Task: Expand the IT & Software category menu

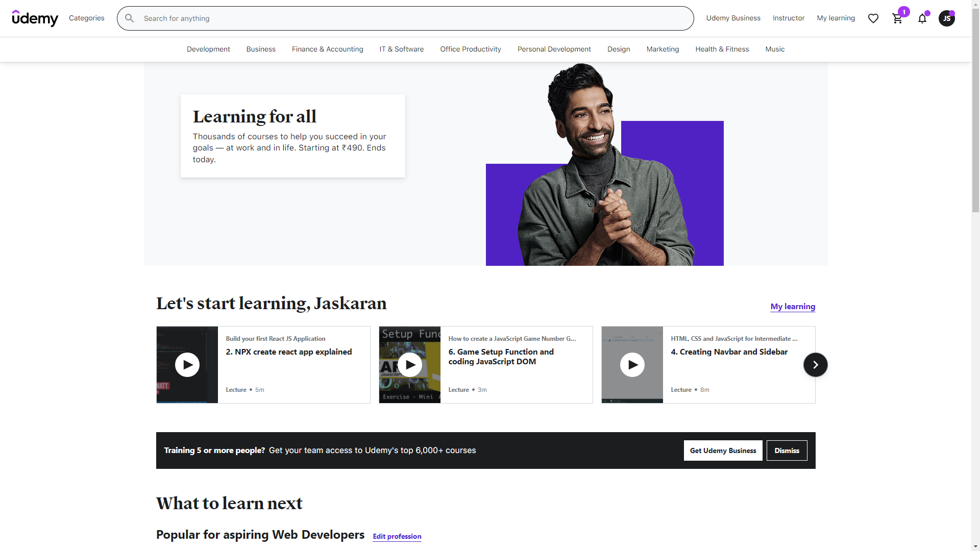Action: 402,49
